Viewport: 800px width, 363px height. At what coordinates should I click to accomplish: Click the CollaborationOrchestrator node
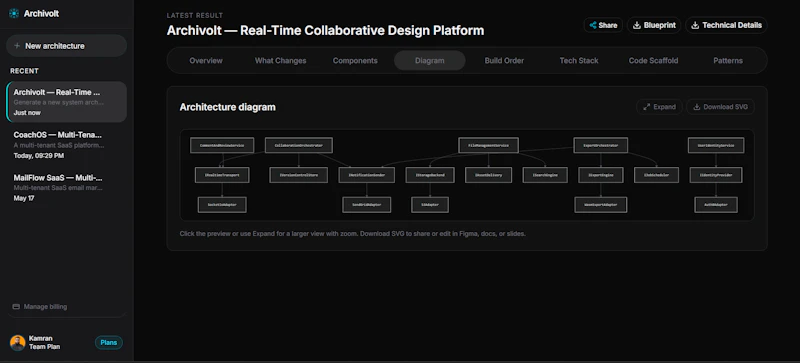click(298, 146)
